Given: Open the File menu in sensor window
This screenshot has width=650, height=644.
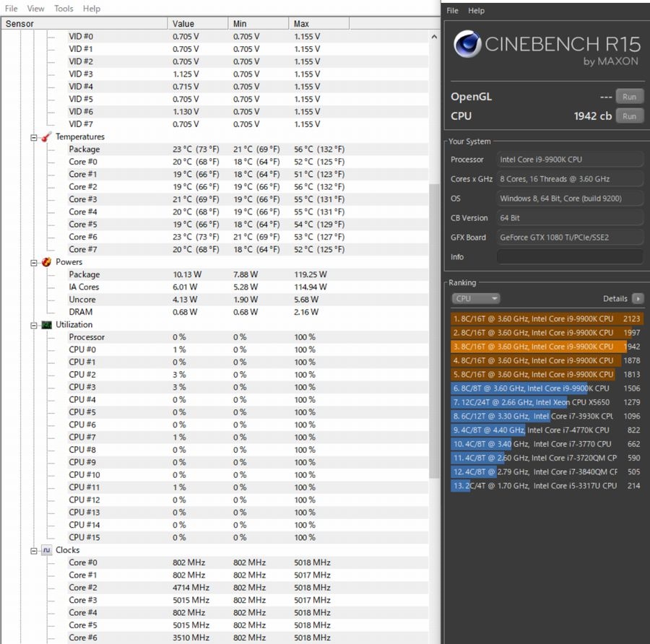Looking at the screenshot, I should point(11,8).
